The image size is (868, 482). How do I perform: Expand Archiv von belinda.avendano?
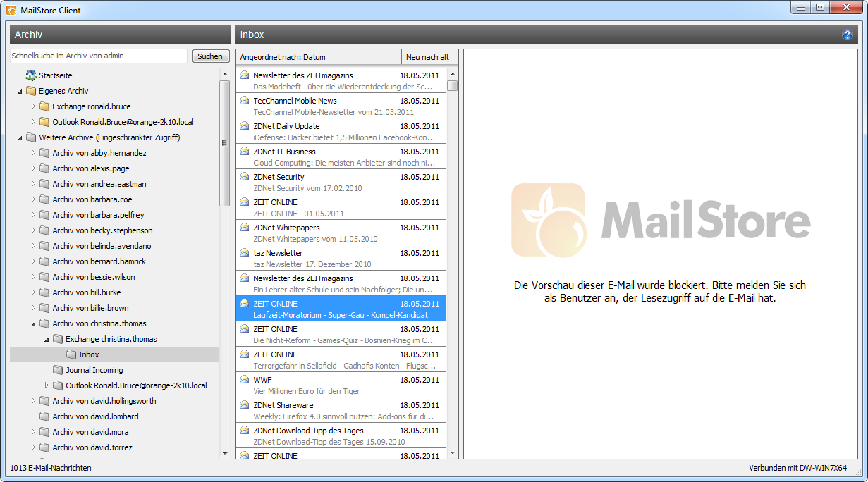coord(33,246)
